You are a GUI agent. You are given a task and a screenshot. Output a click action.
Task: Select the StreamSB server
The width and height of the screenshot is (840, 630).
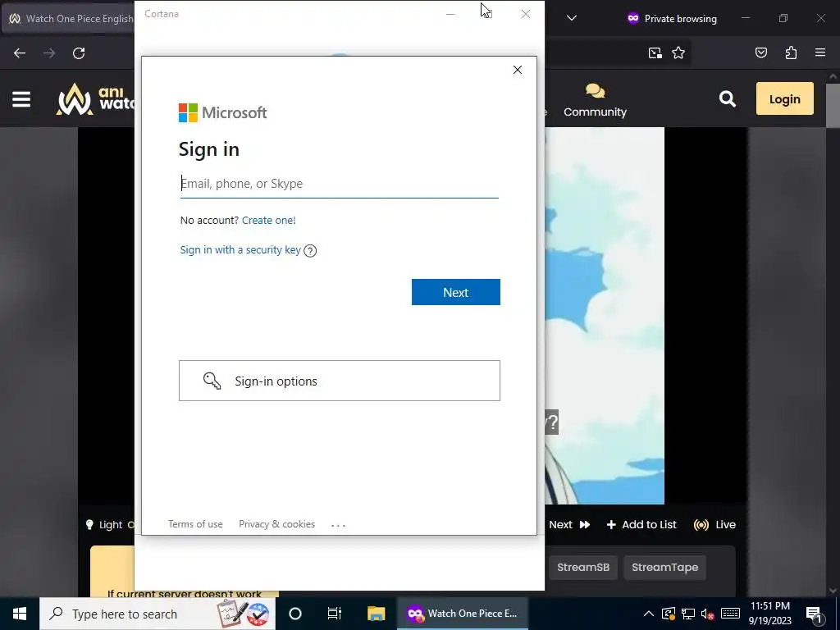tap(583, 568)
